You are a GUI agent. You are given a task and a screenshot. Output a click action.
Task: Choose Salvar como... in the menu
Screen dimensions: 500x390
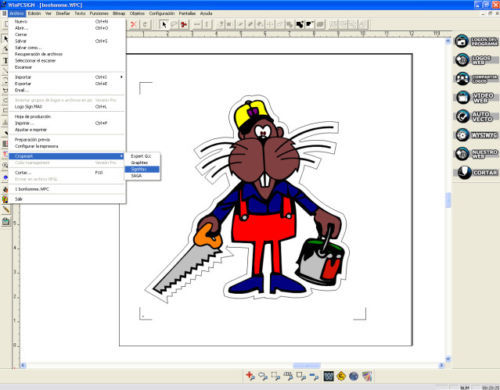pyautogui.click(x=67, y=48)
